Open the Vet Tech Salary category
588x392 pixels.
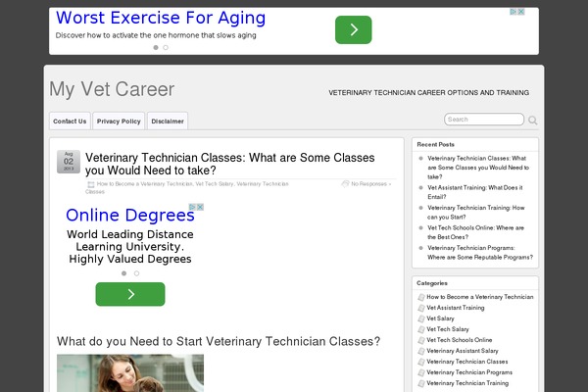[x=448, y=329]
